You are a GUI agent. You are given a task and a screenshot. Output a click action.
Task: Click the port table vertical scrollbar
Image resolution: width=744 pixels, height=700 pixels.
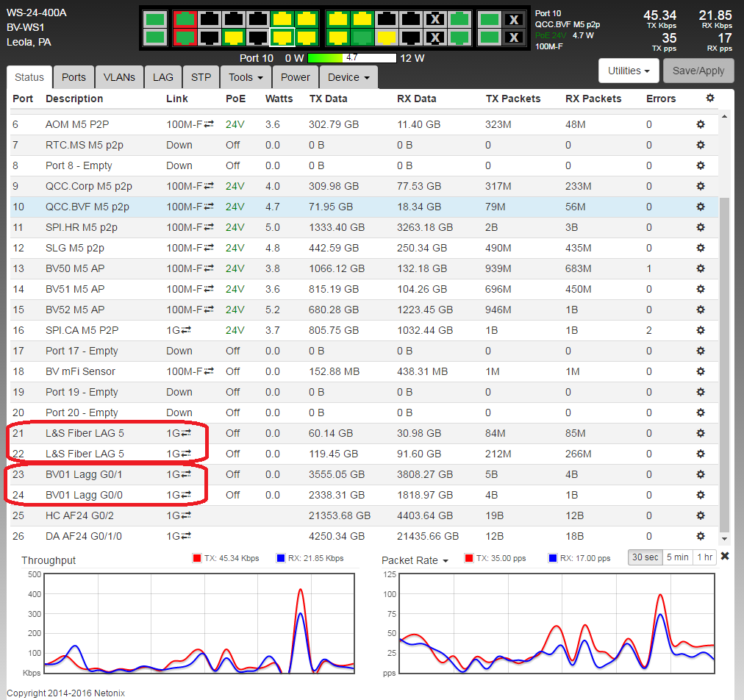point(725,360)
